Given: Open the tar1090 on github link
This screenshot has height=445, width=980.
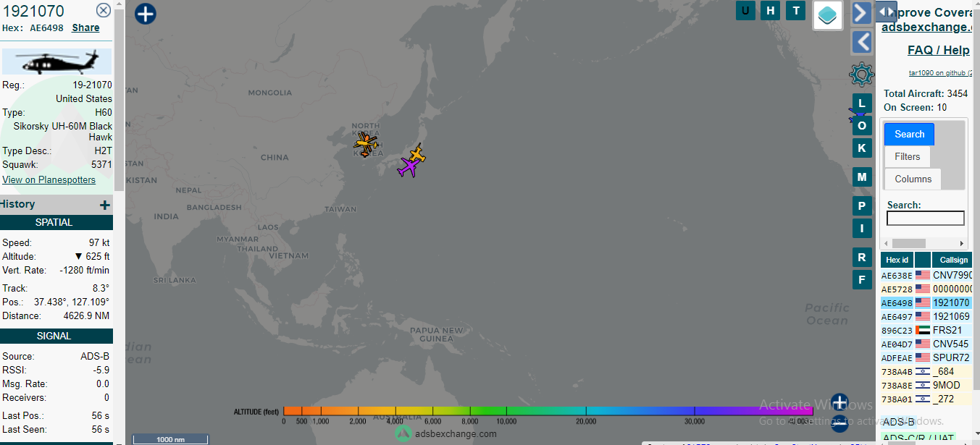Looking at the screenshot, I should pos(940,72).
